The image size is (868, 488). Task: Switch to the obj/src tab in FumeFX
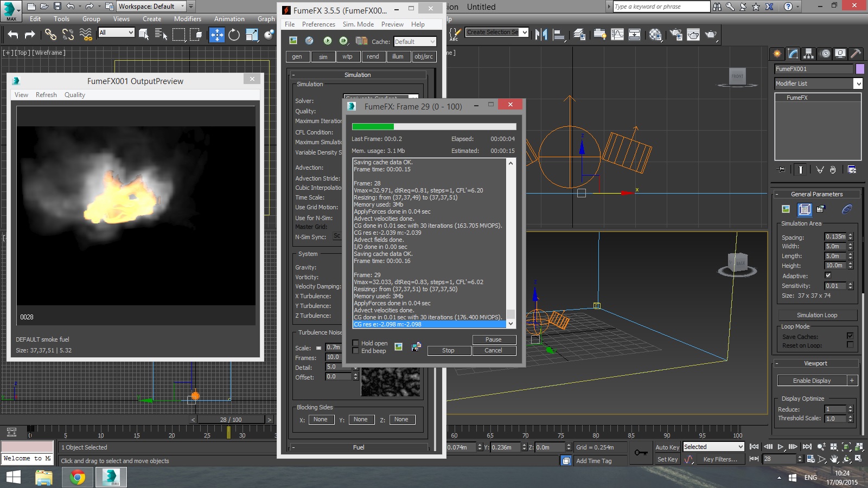[424, 56]
